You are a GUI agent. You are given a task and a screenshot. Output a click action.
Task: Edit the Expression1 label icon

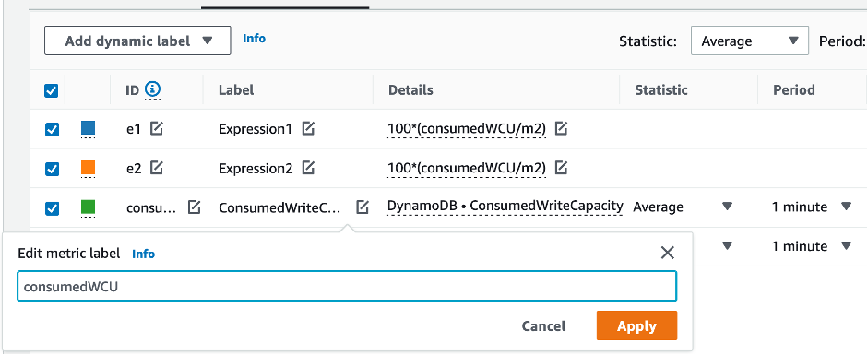click(x=308, y=129)
